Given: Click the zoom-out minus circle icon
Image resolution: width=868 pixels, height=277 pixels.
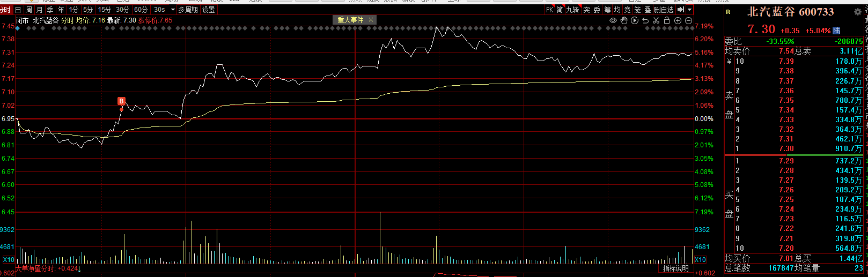Looking at the screenshot, I should [689, 20].
